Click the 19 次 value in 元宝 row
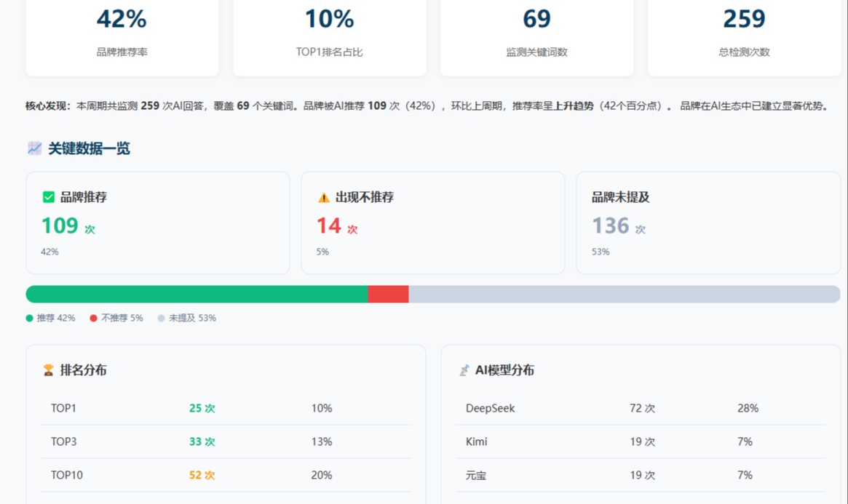The width and height of the screenshot is (848, 504). tap(643, 476)
